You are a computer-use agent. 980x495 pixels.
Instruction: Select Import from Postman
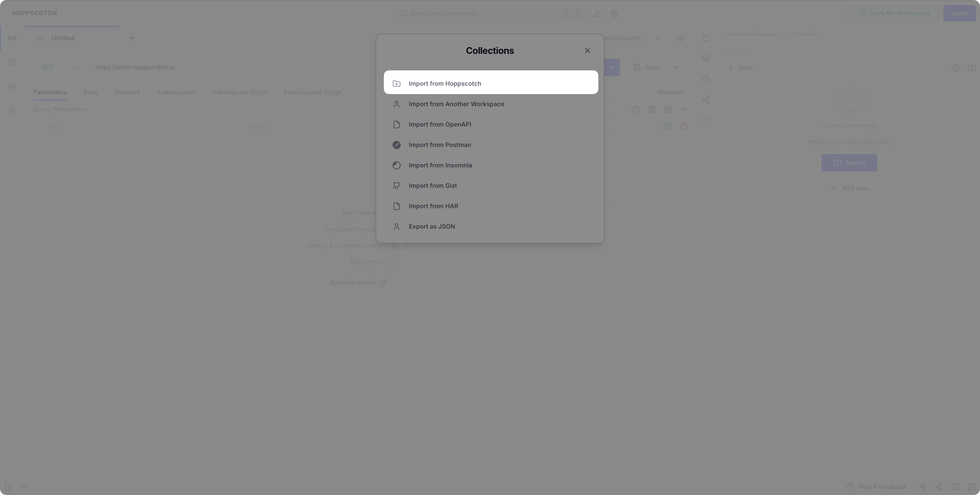(x=439, y=145)
